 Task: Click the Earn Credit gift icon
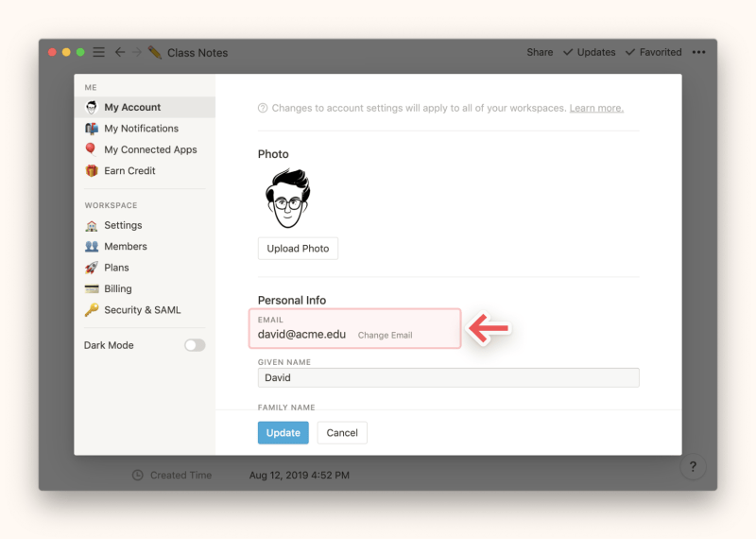click(x=92, y=171)
